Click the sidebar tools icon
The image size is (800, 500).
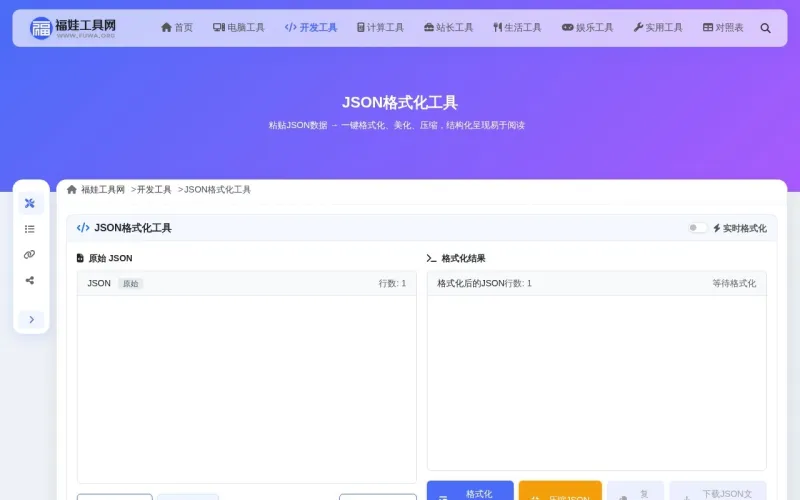tap(30, 203)
